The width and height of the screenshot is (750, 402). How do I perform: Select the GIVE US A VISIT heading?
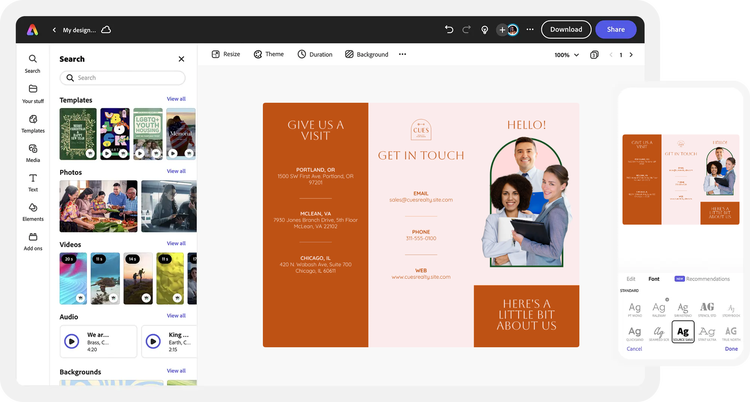pyautogui.click(x=316, y=130)
